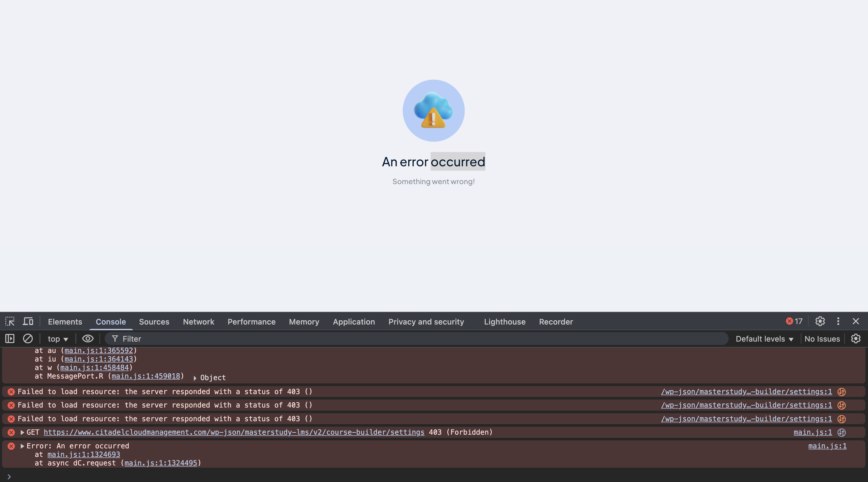The image size is (868, 482).
Task: Open second /wp-json/masterstudy settings:1 link
Action: 746,405
